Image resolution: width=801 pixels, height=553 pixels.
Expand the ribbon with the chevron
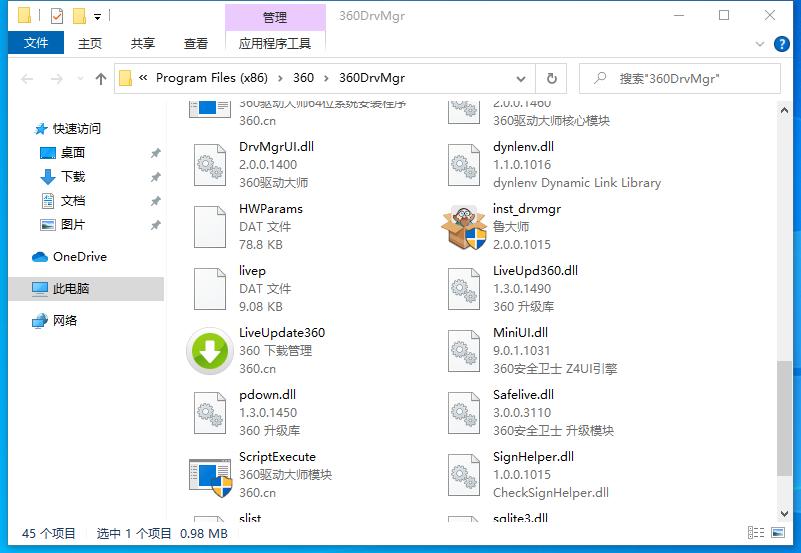(x=760, y=44)
